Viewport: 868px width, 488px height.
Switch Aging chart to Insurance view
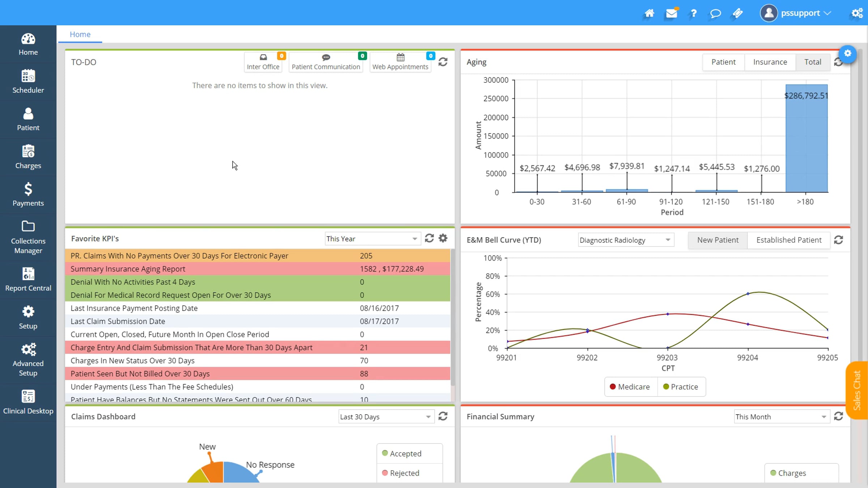770,62
